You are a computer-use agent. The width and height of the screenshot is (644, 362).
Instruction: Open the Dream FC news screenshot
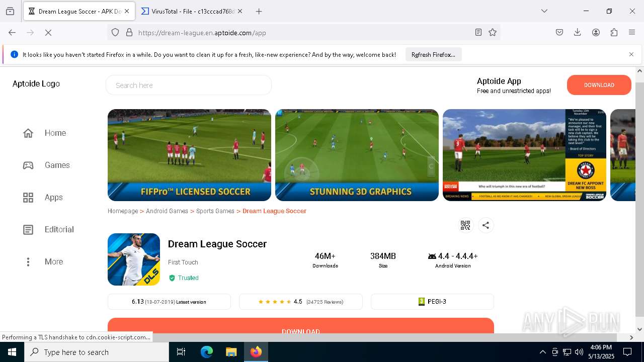524,155
